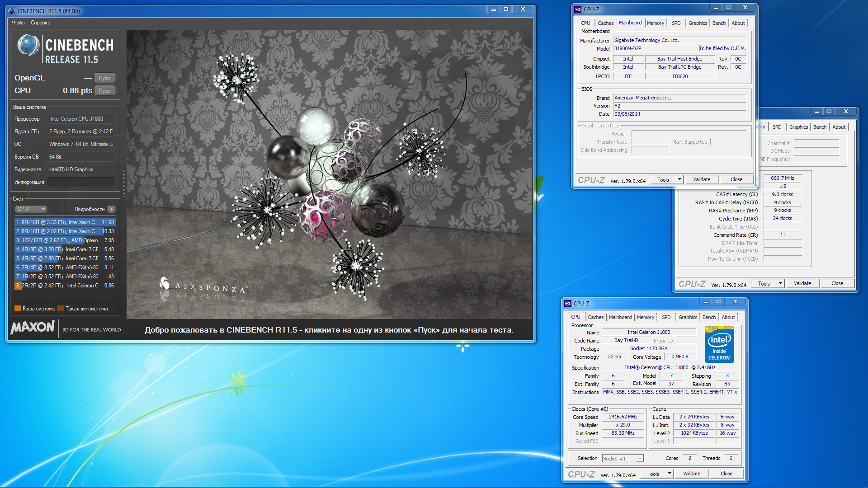Click Tools button in processor CPU-Z window
The width and height of the screenshot is (868, 488).
(653, 474)
